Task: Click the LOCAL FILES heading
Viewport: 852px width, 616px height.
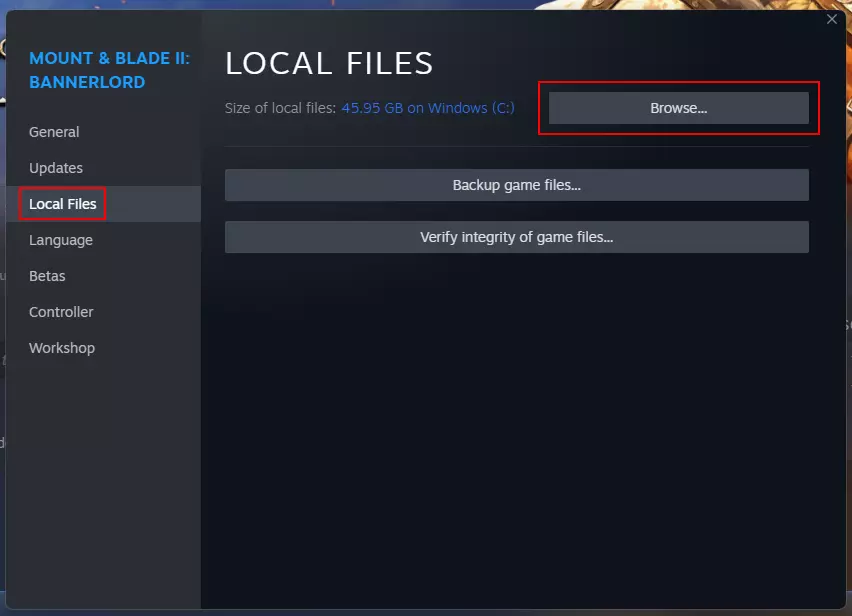Action: click(x=329, y=63)
